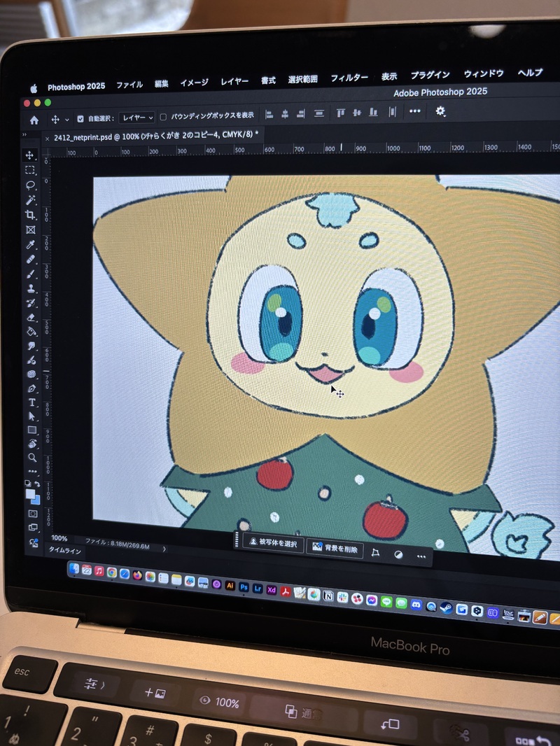This screenshot has width=560, height=746.
Task: Click the Home icon in options bar
Action: pos(34,120)
